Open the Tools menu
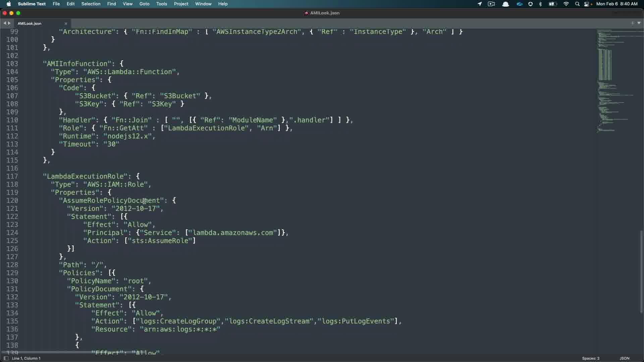This screenshot has width=644, height=362. [161, 4]
